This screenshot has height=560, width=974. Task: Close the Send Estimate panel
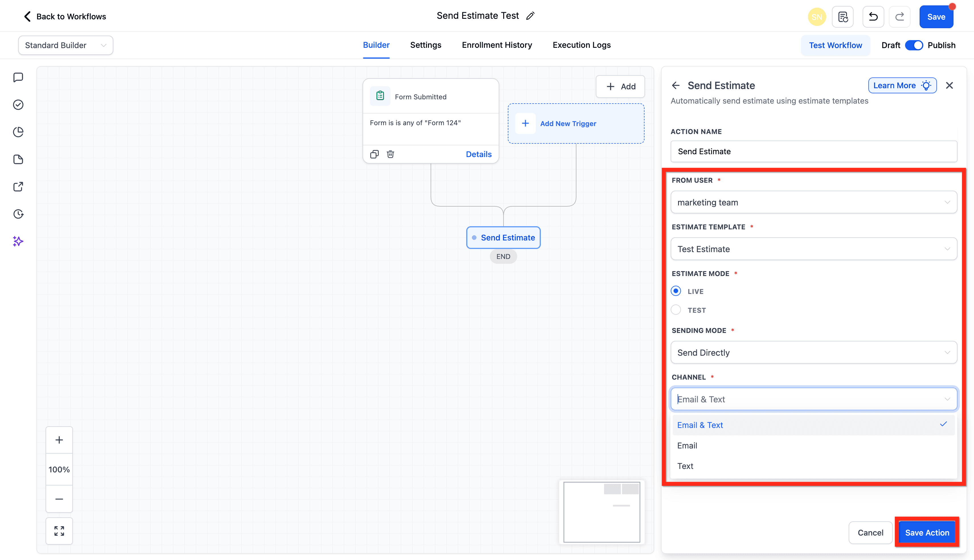pos(950,85)
